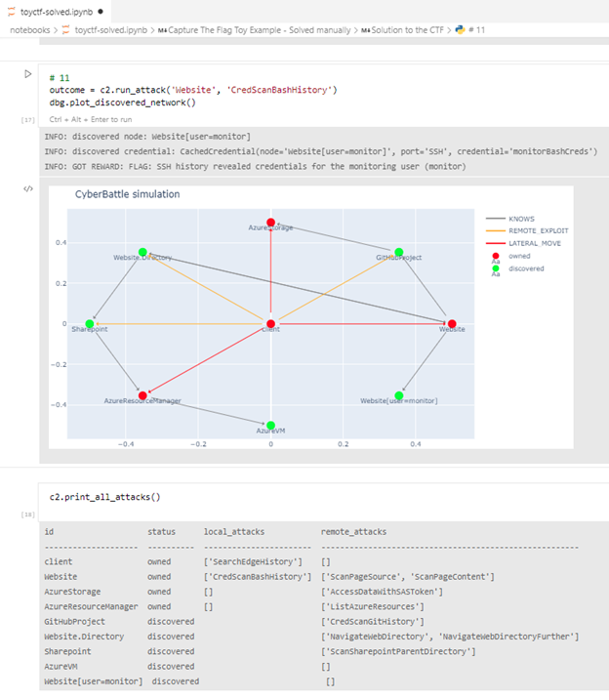This screenshot has height=700, width=609.
Task: Click the Client node in the graph
Action: pos(271,323)
